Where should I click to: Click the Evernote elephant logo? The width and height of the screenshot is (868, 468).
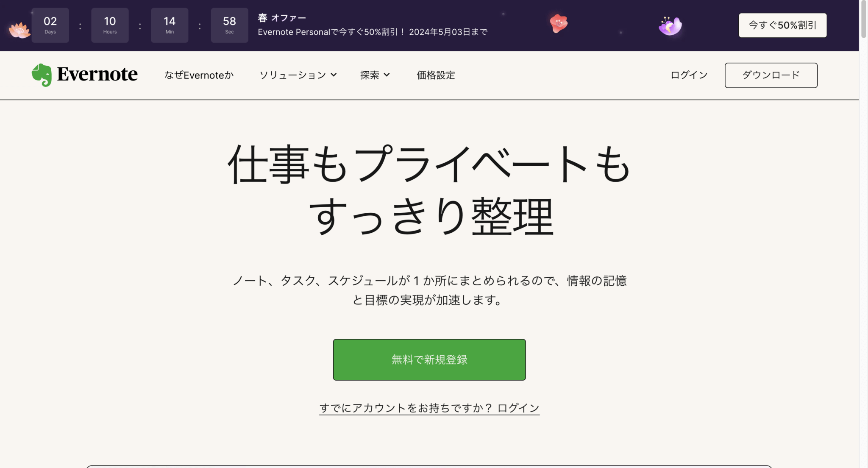click(x=42, y=75)
